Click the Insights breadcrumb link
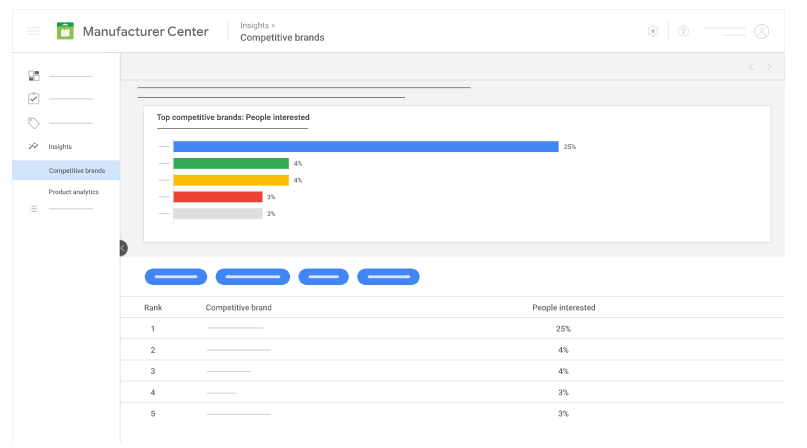Screen dimensions: 807x448 (x=254, y=25)
